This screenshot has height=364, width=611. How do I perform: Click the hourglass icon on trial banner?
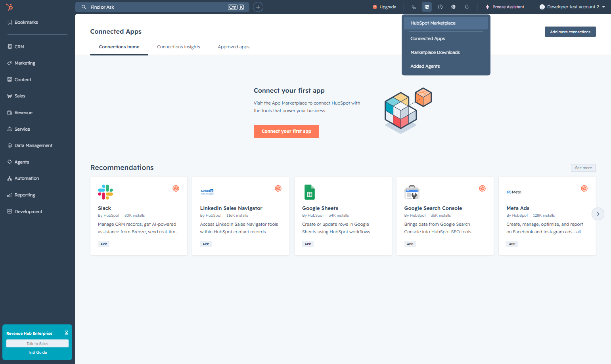pos(66,333)
